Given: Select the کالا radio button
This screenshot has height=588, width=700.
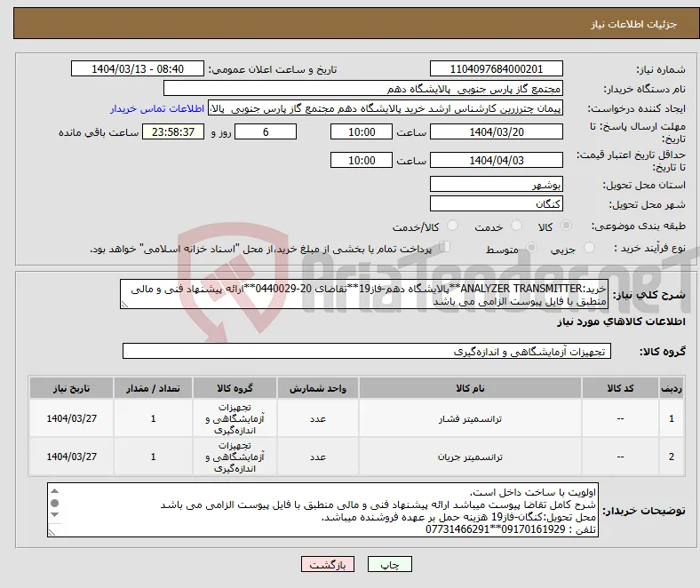Looking at the screenshot, I should (566, 226).
